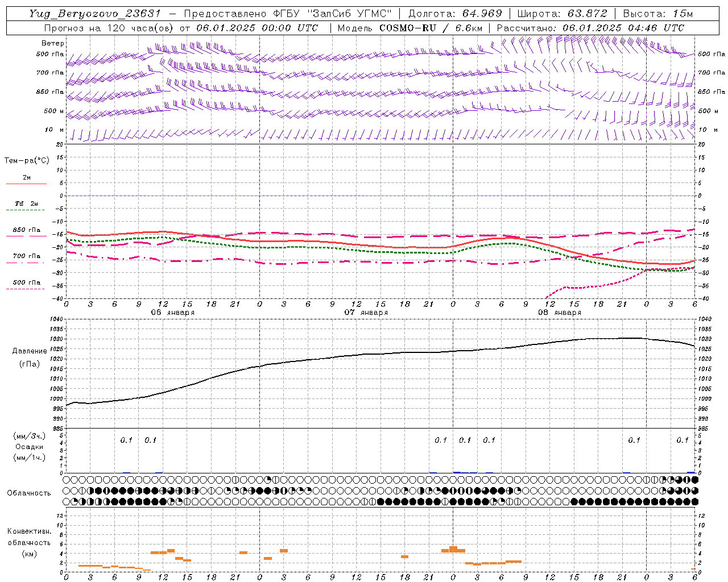Click the right-side 10 м wind label
Image resolution: width=728 pixels, height=582 pixels.
[707, 130]
